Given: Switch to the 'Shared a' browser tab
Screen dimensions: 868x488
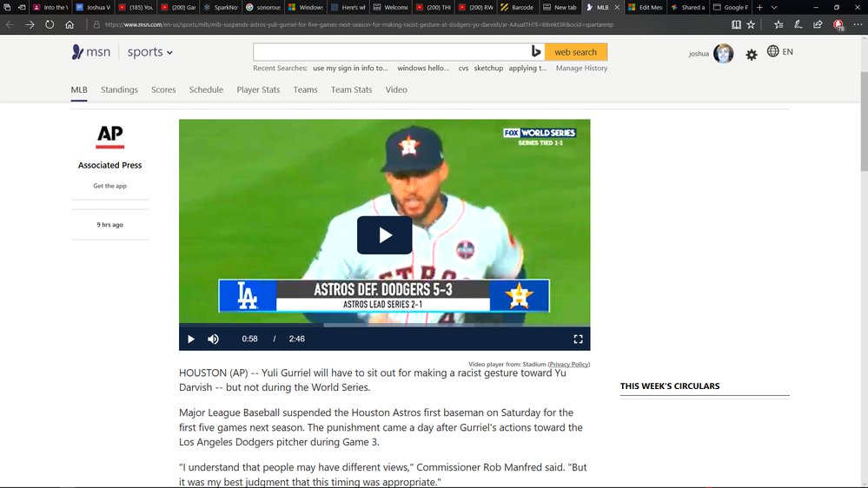Looking at the screenshot, I should [x=688, y=7].
